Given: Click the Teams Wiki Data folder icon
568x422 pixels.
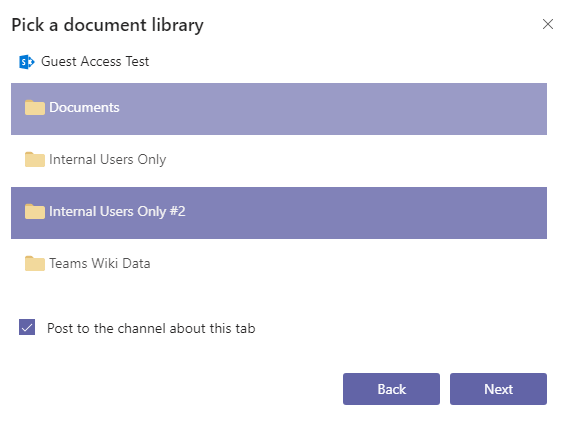Looking at the screenshot, I should [35, 263].
